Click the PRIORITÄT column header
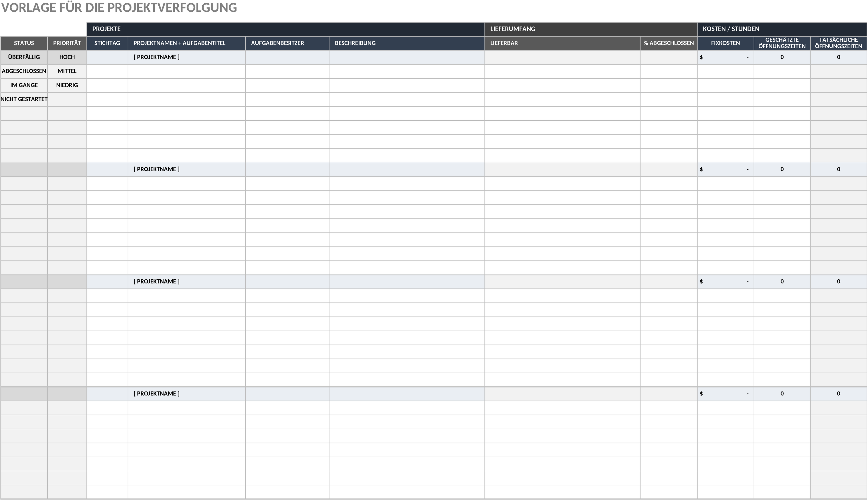 click(x=67, y=43)
